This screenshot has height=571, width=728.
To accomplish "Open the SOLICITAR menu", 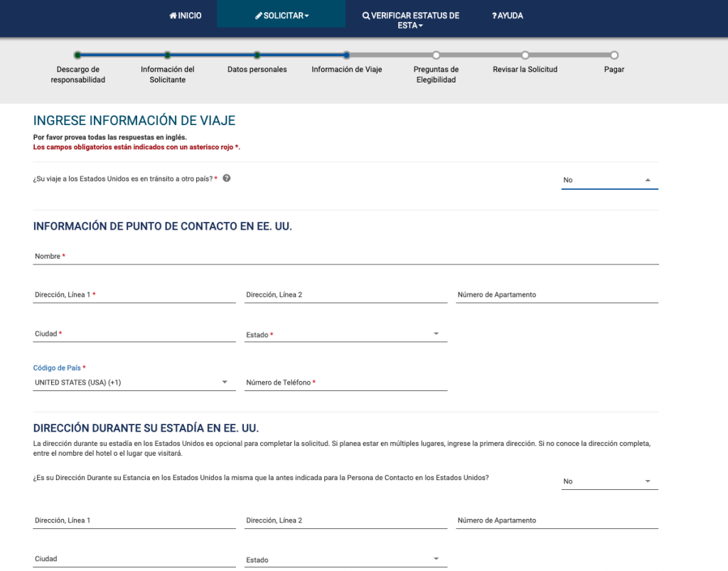I will (281, 15).
